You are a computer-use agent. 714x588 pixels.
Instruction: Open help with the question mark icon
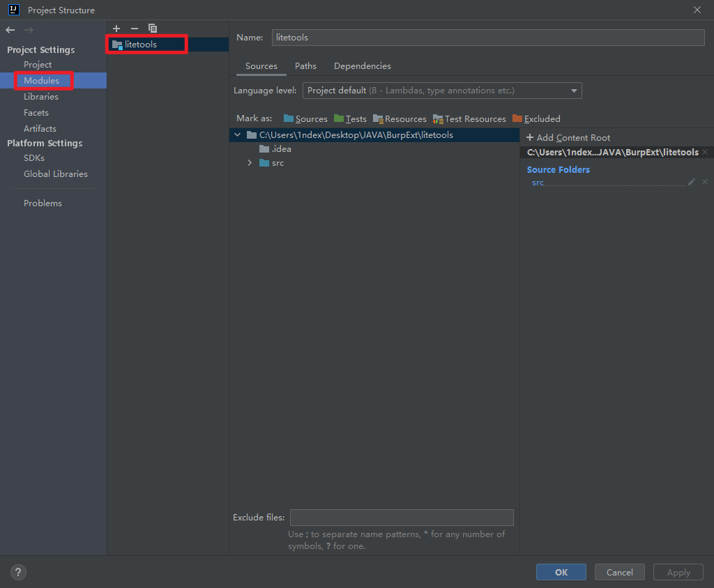pos(18,573)
